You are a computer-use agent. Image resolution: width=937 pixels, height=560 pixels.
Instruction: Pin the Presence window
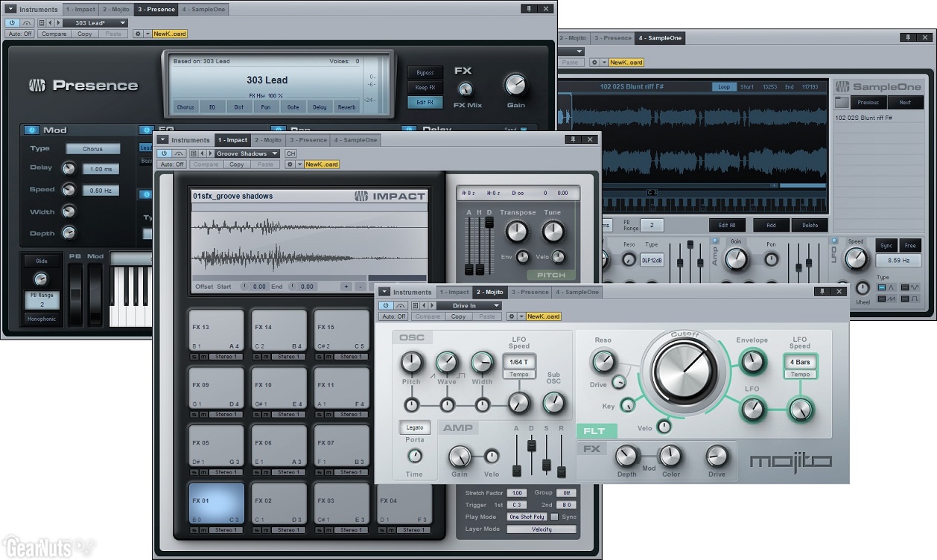point(529,9)
